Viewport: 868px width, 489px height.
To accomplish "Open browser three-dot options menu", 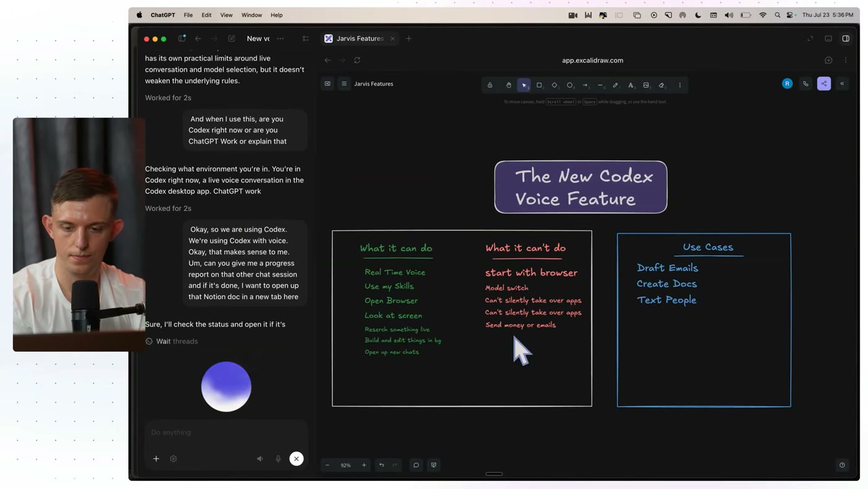I will (846, 60).
